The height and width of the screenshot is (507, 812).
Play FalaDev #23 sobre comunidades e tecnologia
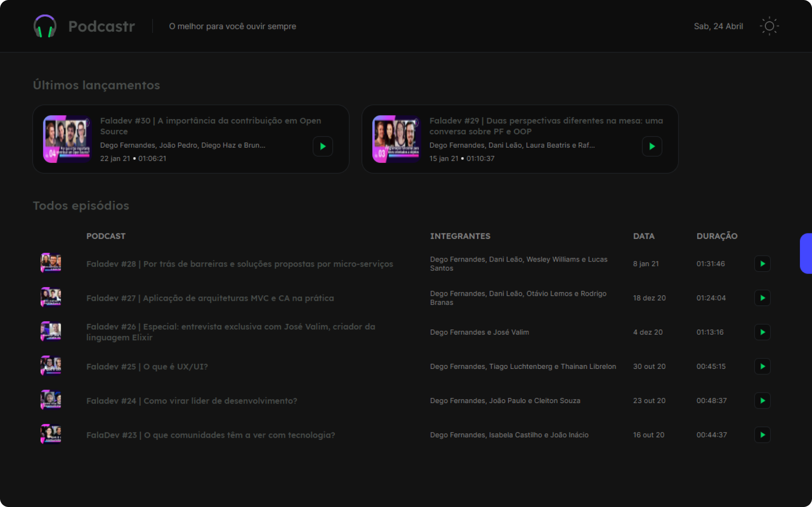click(762, 435)
